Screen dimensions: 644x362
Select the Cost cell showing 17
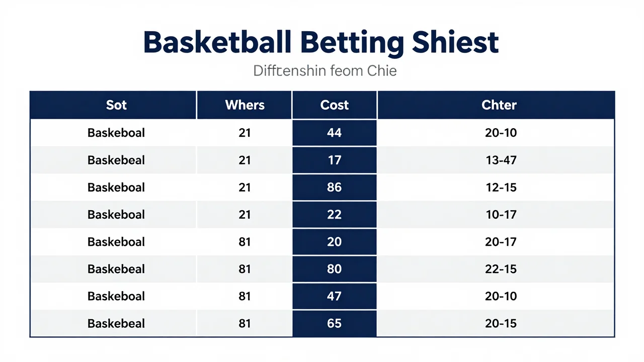335,160
